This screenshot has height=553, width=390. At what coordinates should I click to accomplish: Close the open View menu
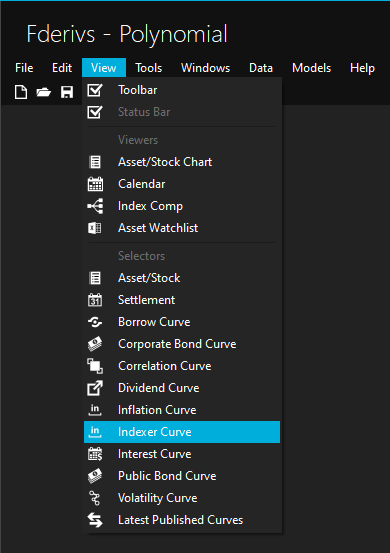104,68
